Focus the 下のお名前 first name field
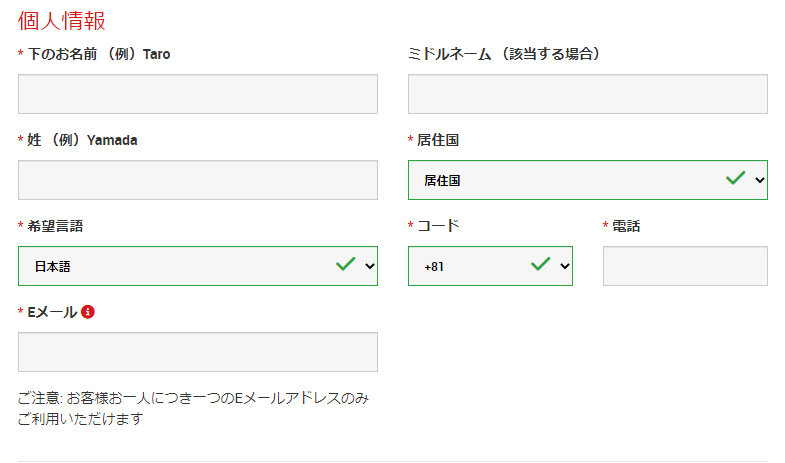Screen dimensions: 785x463 tap(198, 94)
